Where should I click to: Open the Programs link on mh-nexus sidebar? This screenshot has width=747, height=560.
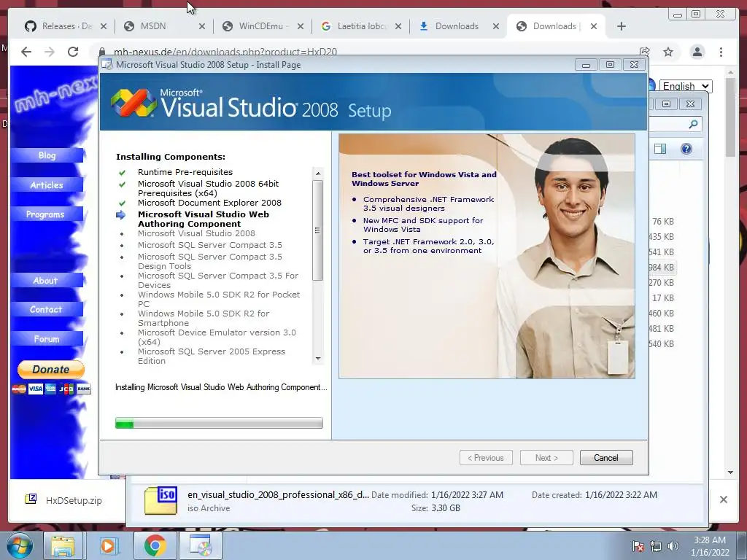(47, 214)
